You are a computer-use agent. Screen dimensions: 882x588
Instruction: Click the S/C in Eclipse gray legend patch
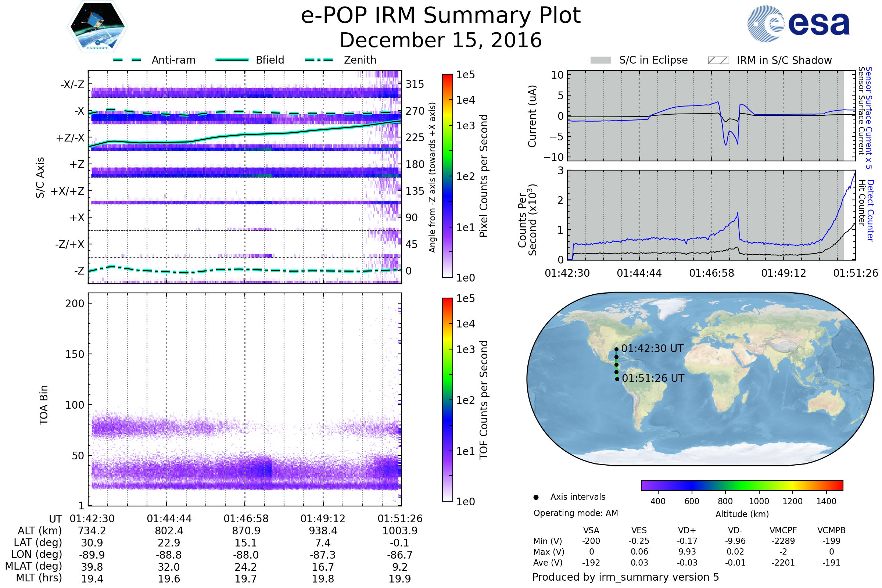pos(600,60)
